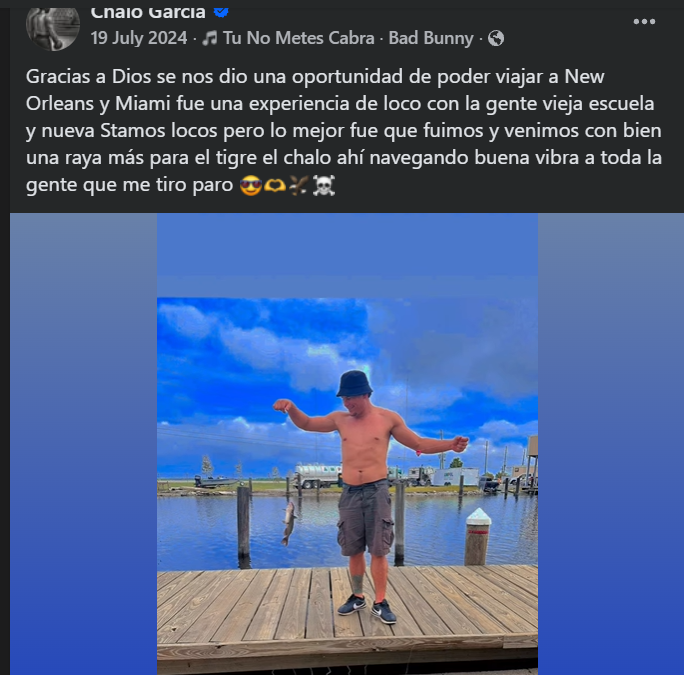Click the public globe audience icon
Viewport: 684px width, 675px height.
496,38
